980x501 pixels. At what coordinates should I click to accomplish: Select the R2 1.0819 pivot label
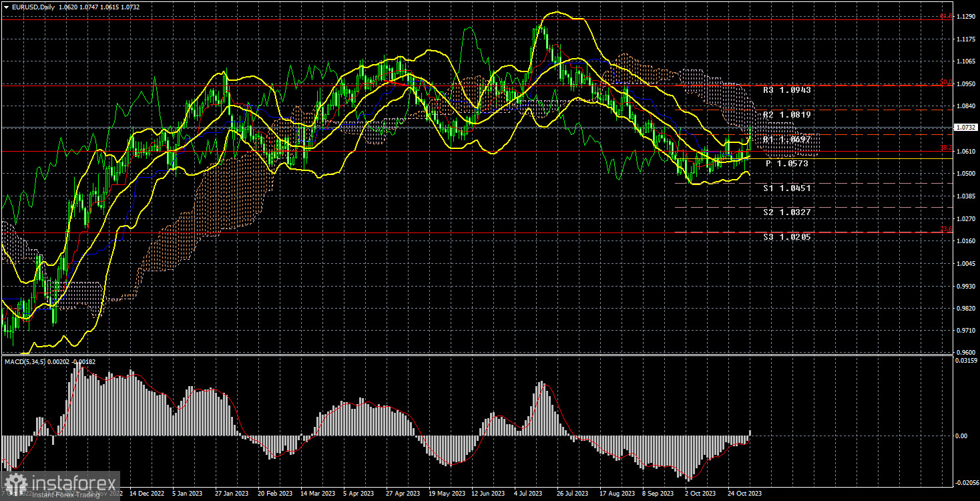coord(788,115)
